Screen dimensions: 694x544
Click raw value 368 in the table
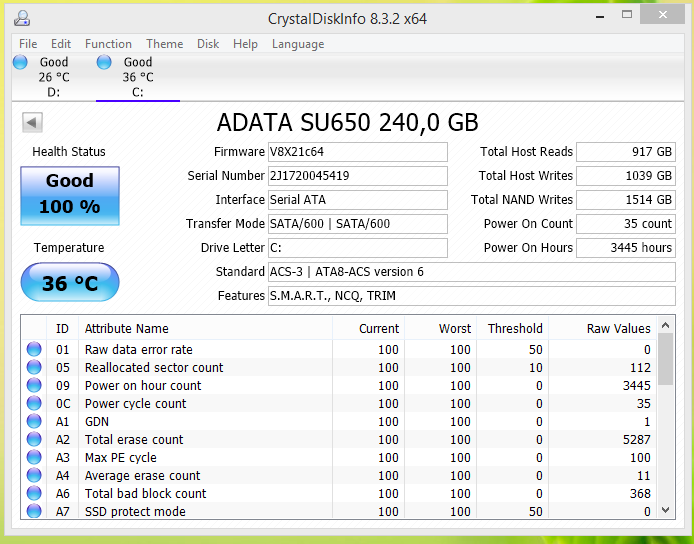(640, 494)
